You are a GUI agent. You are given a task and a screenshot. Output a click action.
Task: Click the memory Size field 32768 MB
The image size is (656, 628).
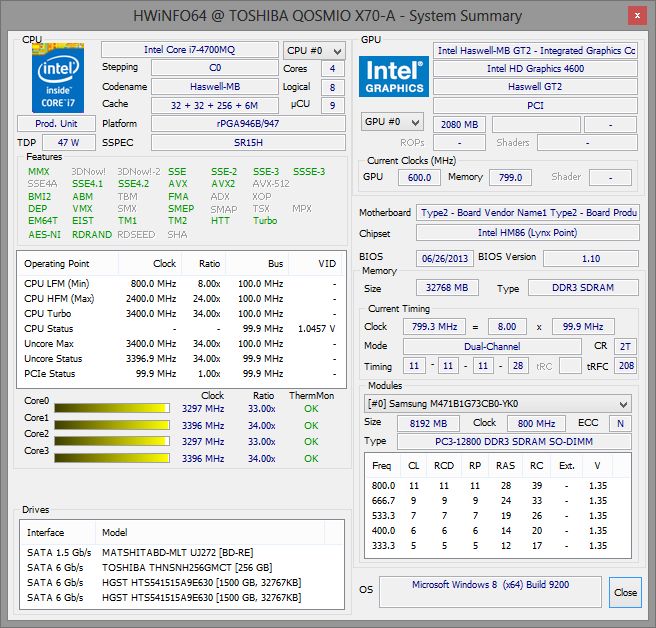[447, 288]
